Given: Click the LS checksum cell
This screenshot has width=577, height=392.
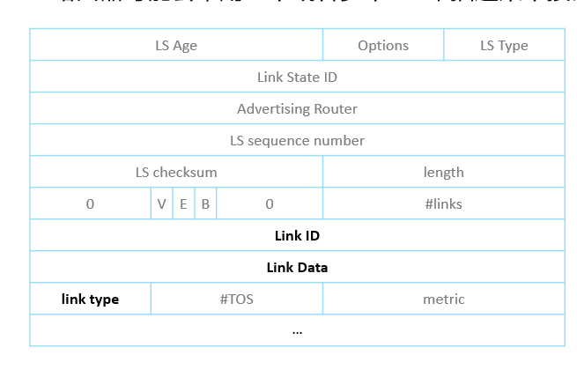Looking at the screenshot, I should (176, 172).
